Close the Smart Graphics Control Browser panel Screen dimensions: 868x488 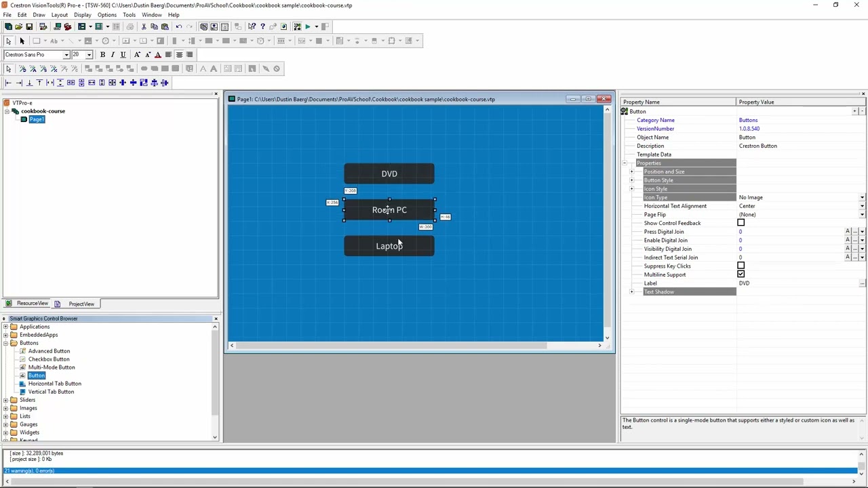click(216, 319)
